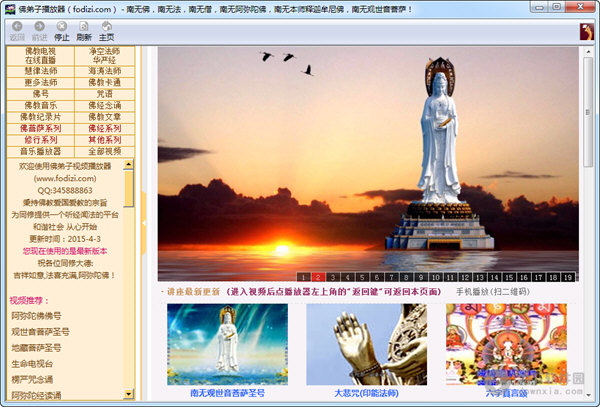Jump to slideshow slide 19
Image resolution: width=600 pixels, height=407 pixels.
(568, 277)
